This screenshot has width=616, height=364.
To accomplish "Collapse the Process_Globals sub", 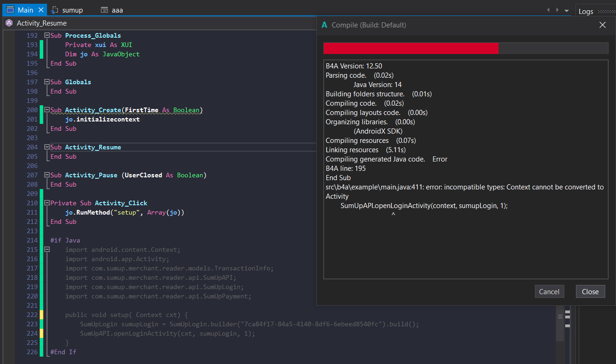I will tap(47, 35).
